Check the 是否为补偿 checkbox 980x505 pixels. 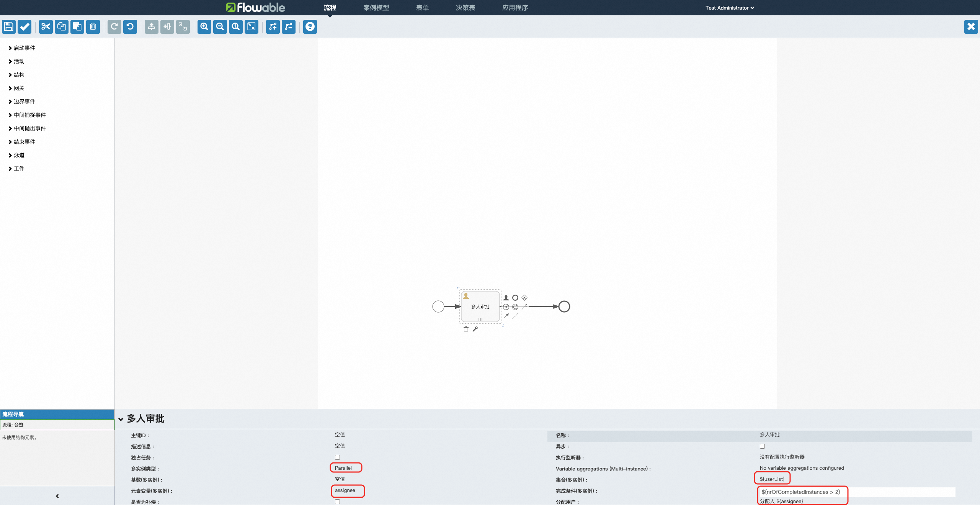tap(337, 502)
